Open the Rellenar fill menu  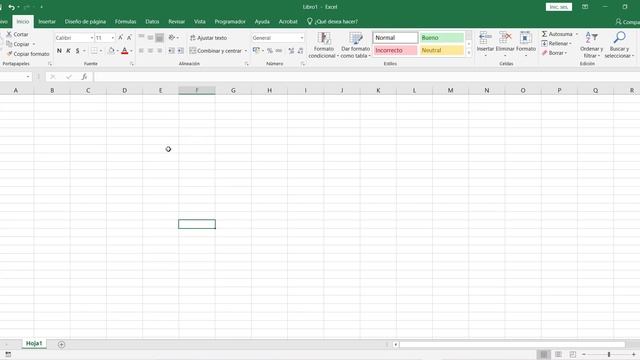(556, 43)
